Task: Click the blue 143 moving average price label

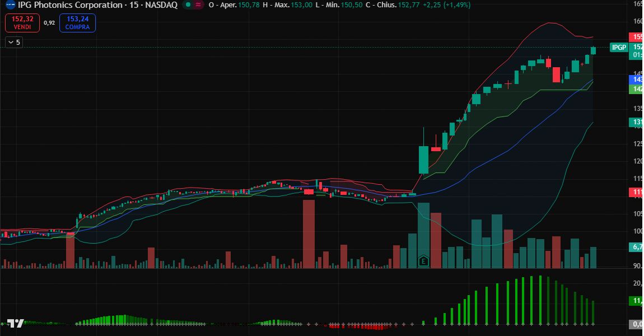Action: pyautogui.click(x=636, y=80)
